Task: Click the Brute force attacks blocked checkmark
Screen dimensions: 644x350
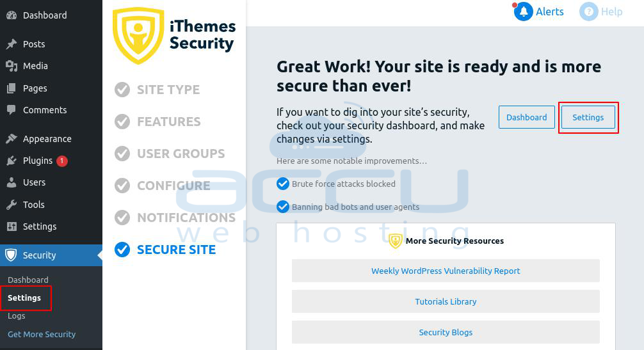Action: pyautogui.click(x=282, y=184)
